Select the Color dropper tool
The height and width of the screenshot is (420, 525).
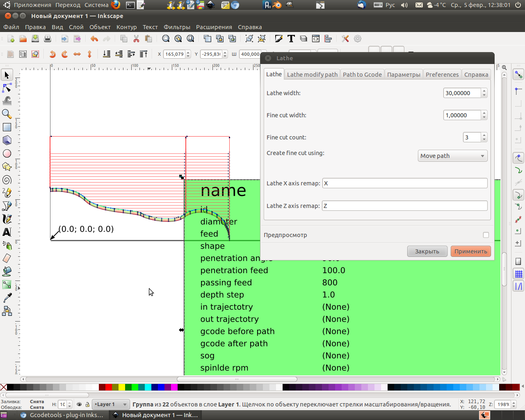tap(7, 298)
